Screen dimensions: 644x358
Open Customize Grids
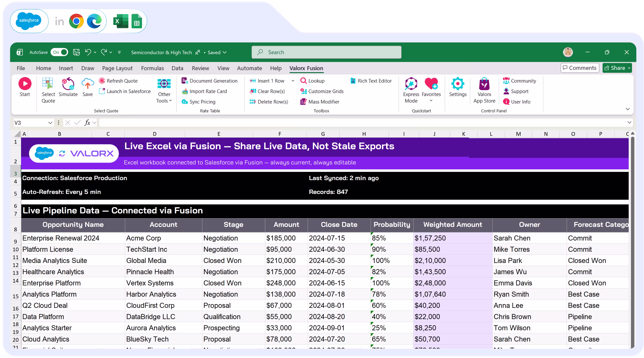(x=322, y=91)
